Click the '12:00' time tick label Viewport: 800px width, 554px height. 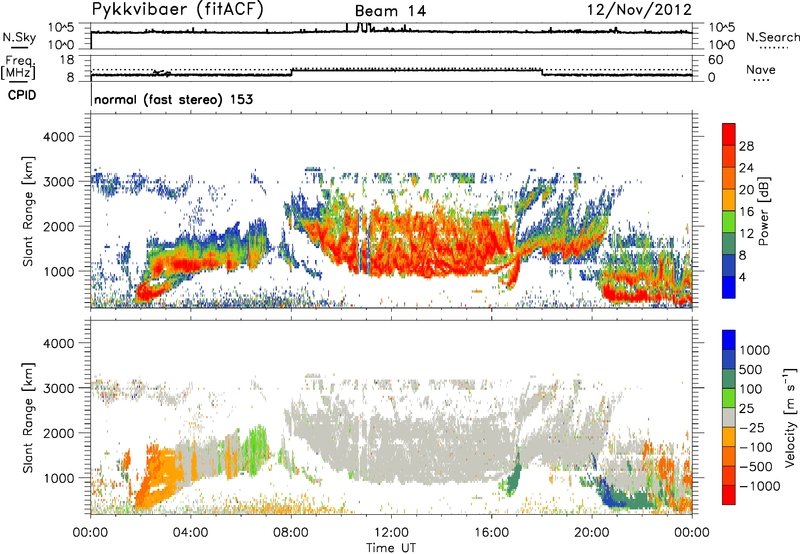[x=391, y=533]
